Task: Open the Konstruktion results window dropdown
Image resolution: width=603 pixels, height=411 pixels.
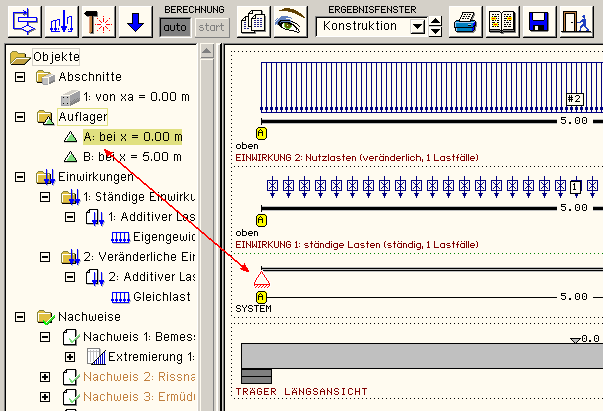Action: coord(418,27)
